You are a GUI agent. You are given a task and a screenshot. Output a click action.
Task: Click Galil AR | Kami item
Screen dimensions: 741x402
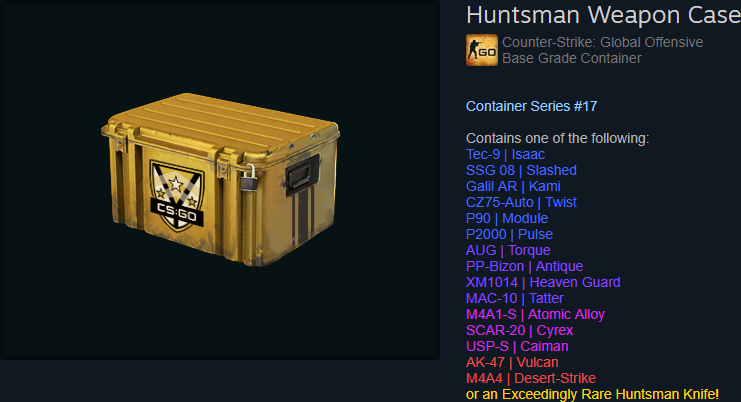coord(513,186)
